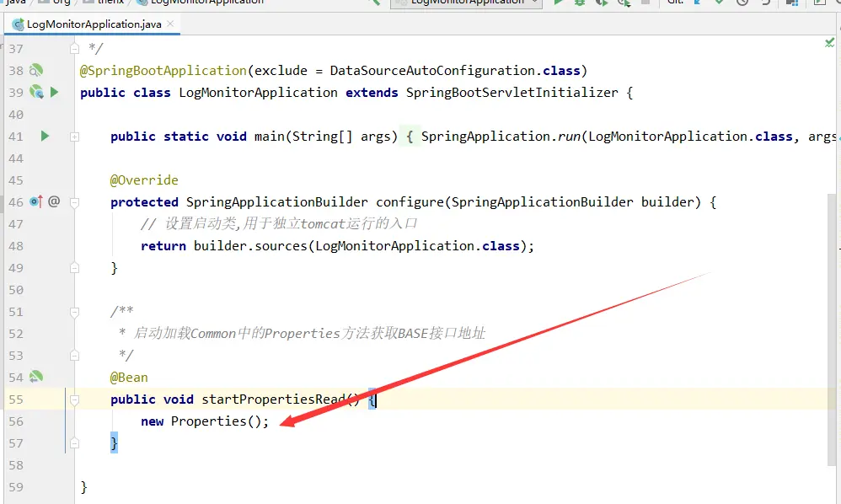The width and height of the screenshot is (841, 504).
Task: Close the LogMonitorApplication.java tab
Action: pos(170,24)
